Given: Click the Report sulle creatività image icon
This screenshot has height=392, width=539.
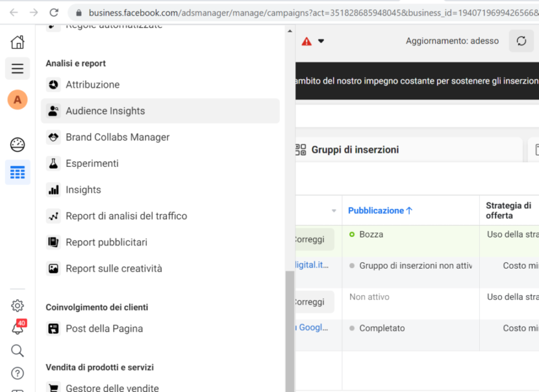Looking at the screenshot, I should tap(53, 268).
